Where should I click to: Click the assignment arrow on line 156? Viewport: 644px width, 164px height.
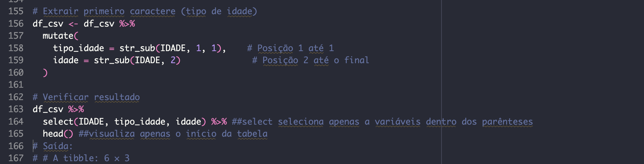[x=73, y=24]
